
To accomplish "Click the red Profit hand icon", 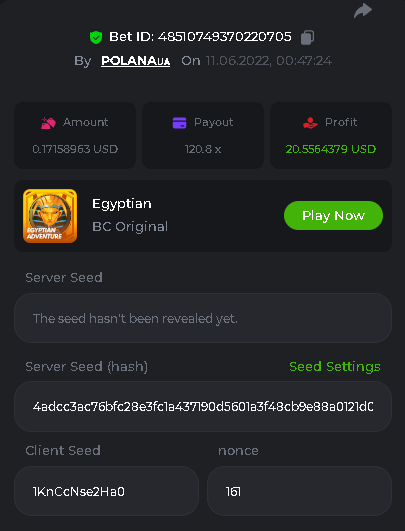I will pos(310,123).
